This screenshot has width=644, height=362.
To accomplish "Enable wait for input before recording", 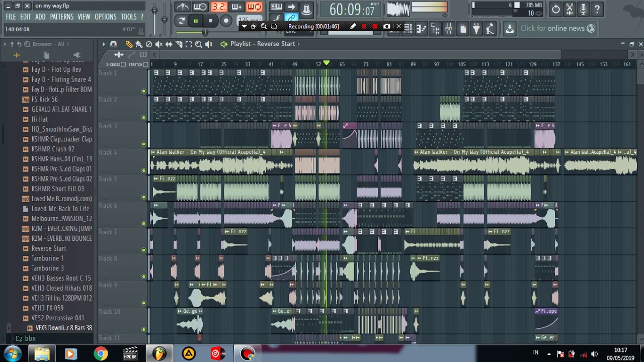I will [x=200, y=7].
